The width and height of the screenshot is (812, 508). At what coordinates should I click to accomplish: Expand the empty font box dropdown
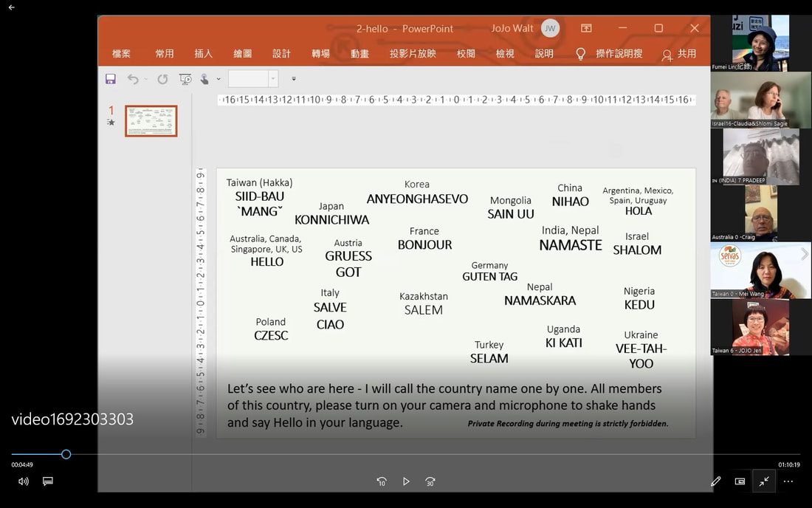coord(273,79)
